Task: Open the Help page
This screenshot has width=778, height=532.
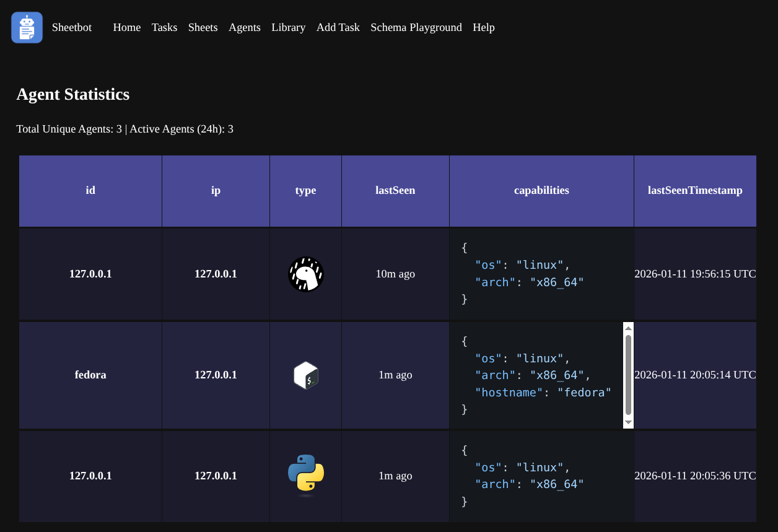Action: coord(483,27)
